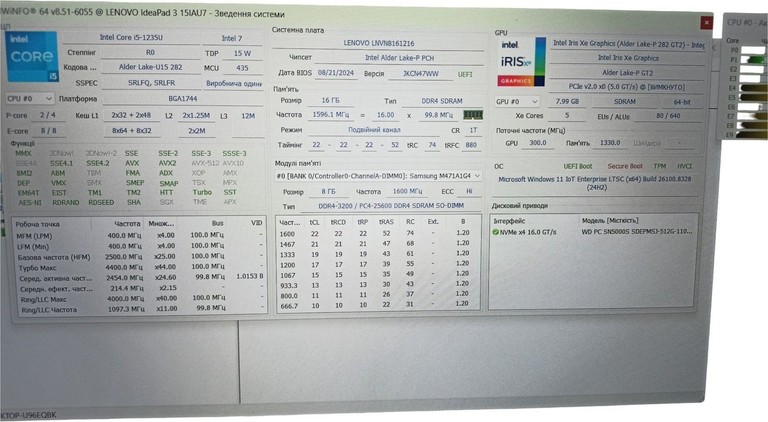Click the platform field BGA1744

point(183,99)
